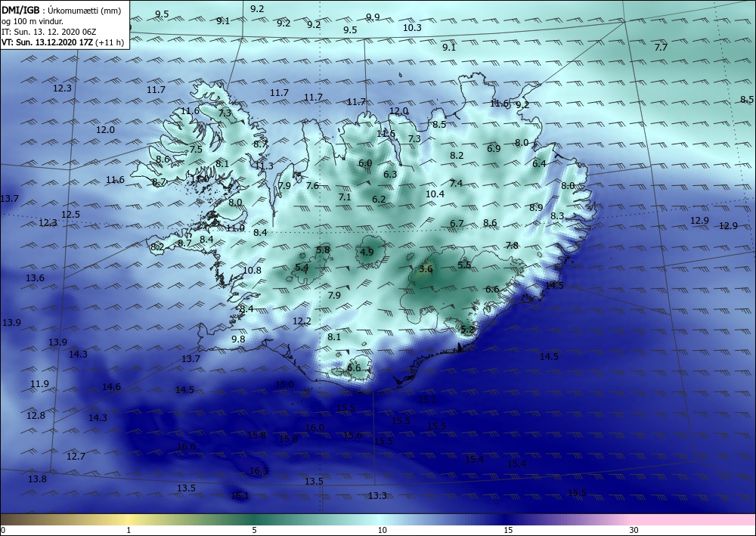Viewport: 756px width, 536px height.
Task: Click the 9.8 value on the south-west peninsula
Action: pos(238,339)
